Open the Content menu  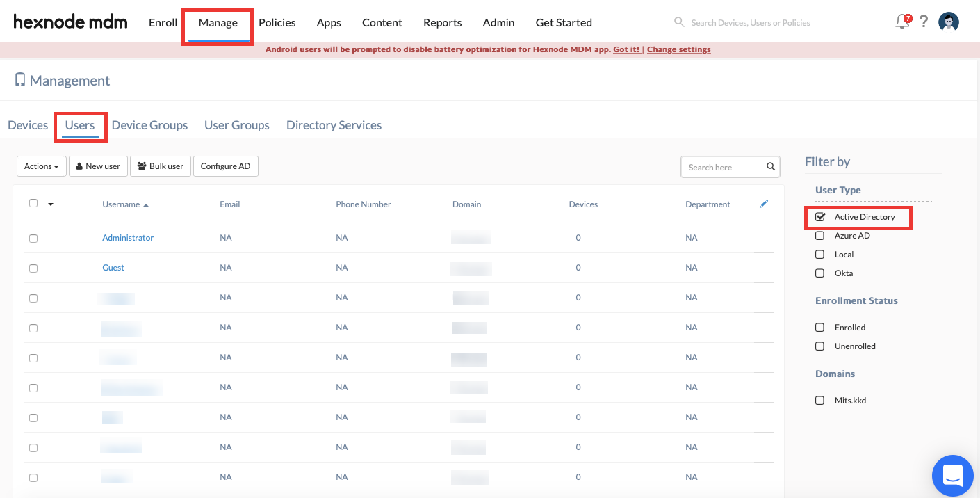click(x=382, y=22)
